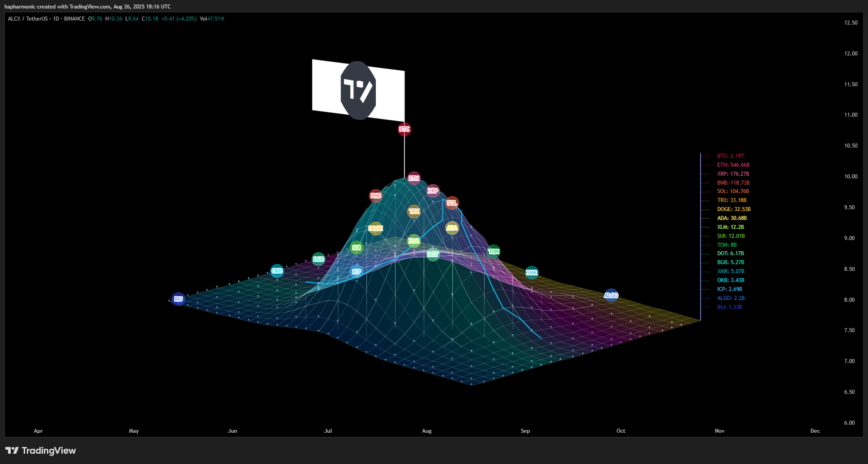Click the Dec time axis label

coord(815,431)
